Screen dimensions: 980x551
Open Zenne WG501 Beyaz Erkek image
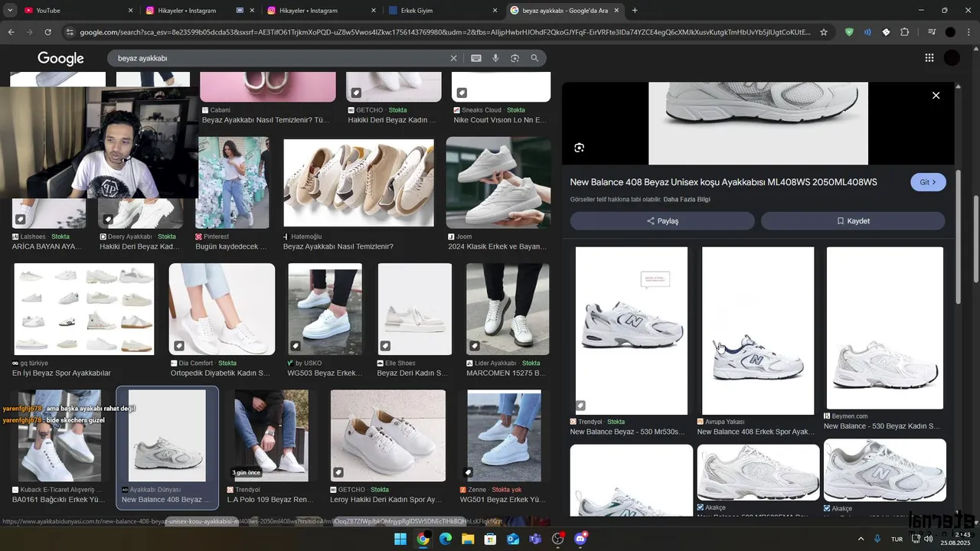pyautogui.click(x=505, y=435)
